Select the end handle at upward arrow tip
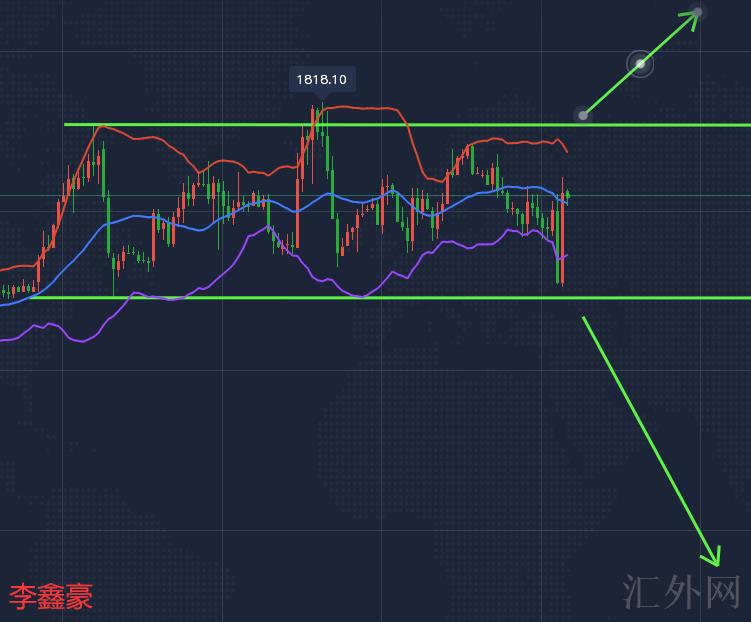This screenshot has height=622, width=751. click(x=698, y=12)
